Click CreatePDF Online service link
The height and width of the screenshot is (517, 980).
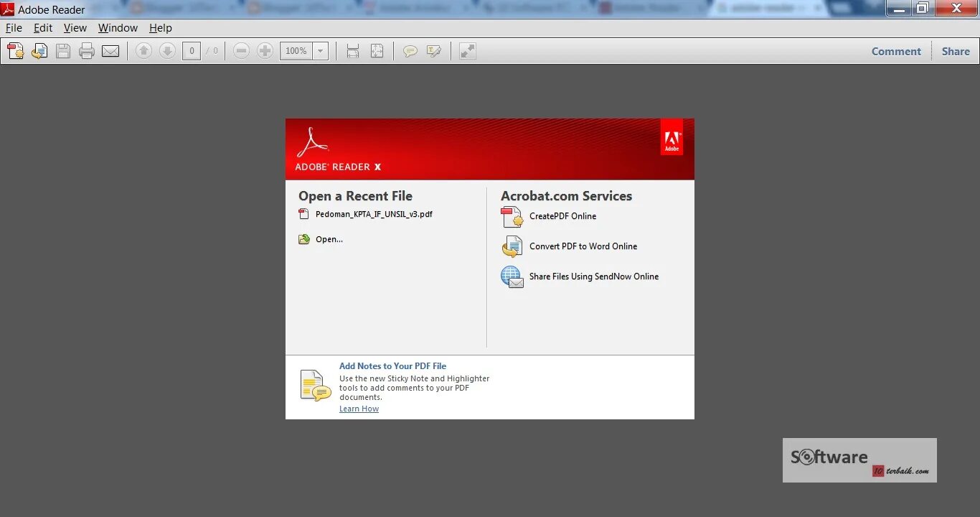point(562,216)
